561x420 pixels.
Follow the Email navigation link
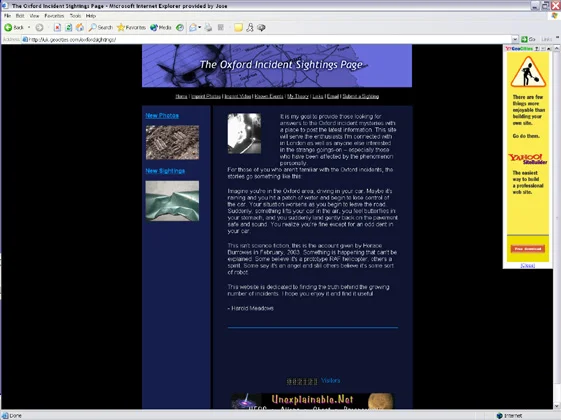[333, 96]
